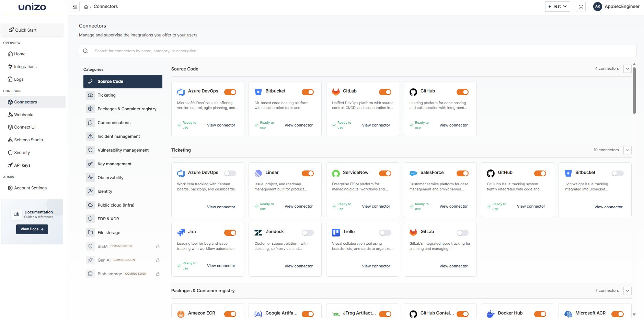The height and width of the screenshot is (320, 644).
Task: Disable the Linear connector toggle
Action: [308, 174]
